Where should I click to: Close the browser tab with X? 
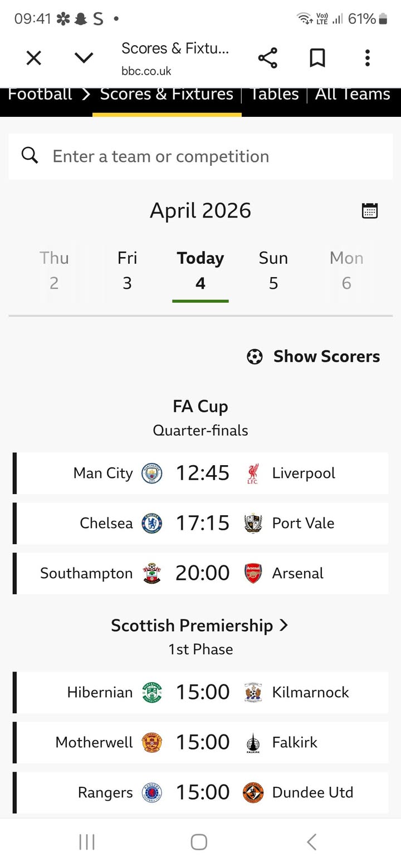[x=34, y=58]
